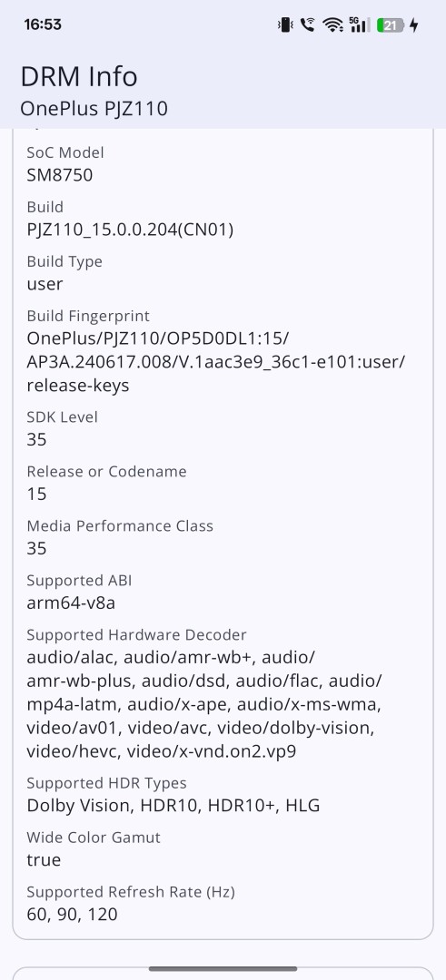Select the SoC Model value SM8750
The width and height of the screenshot is (446, 980).
pos(59,175)
